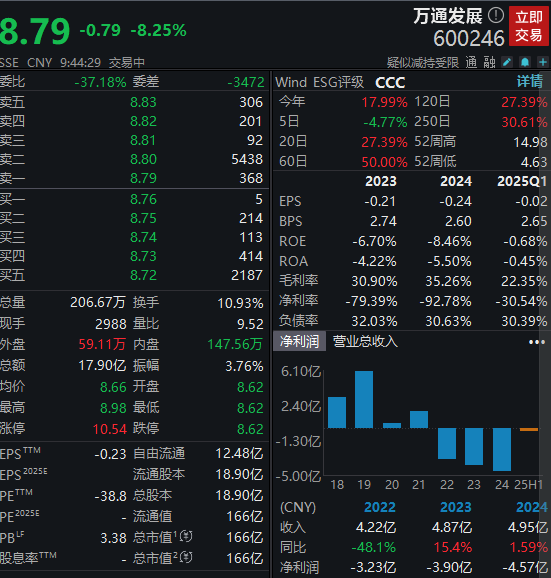Image resolution: width=551 pixels, height=578 pixels.
Task: Click the 立即交易 trade button
Action: tap(529, 26)
